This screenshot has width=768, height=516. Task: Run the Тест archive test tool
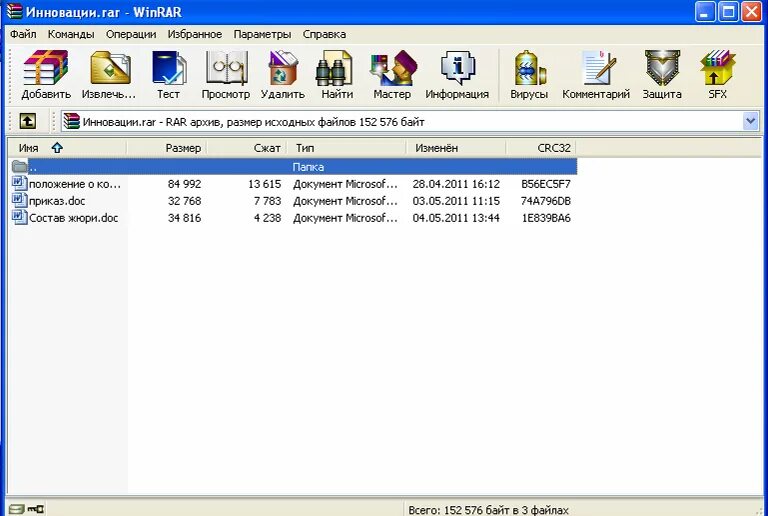coord(168,75)
